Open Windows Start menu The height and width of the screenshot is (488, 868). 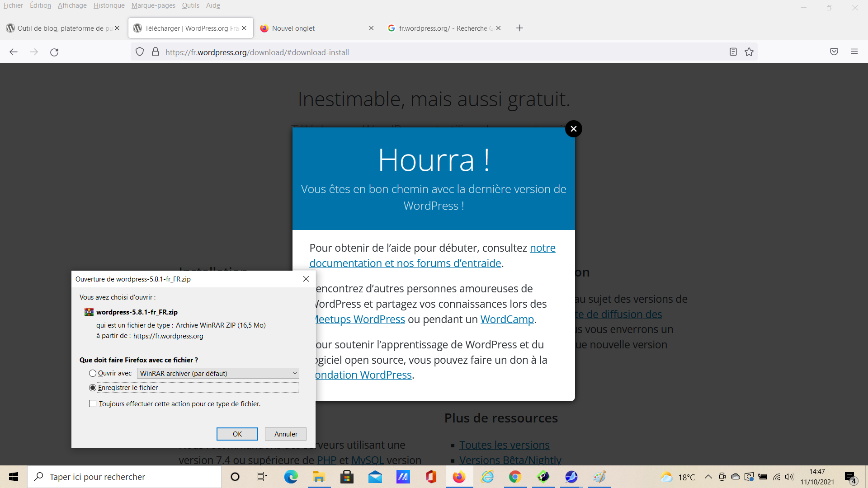tap(14, 477)
